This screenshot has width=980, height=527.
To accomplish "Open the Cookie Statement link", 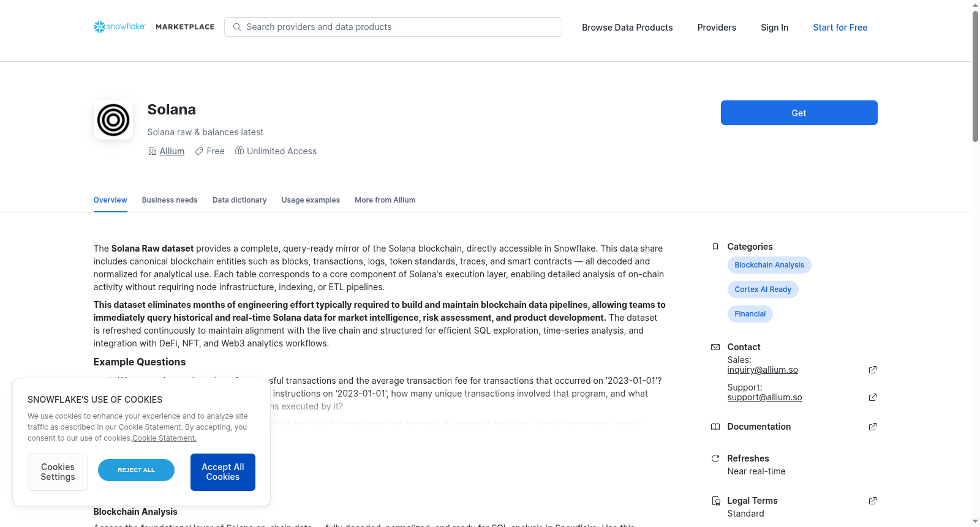I will tap(165, 438).
